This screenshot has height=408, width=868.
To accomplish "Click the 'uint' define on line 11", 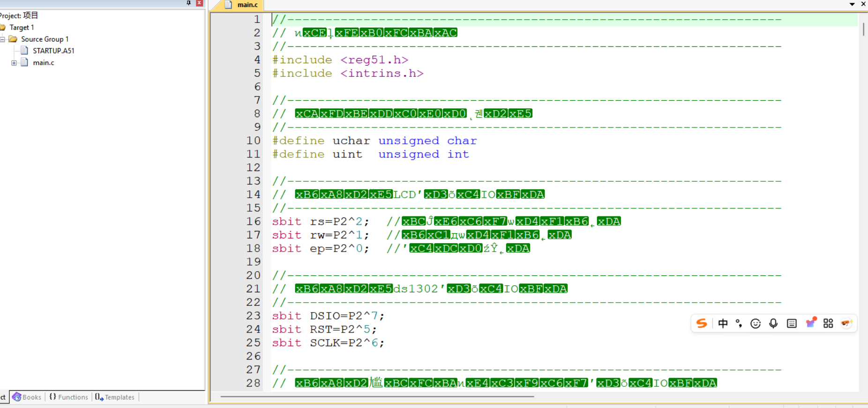I will tap(347, 155).
